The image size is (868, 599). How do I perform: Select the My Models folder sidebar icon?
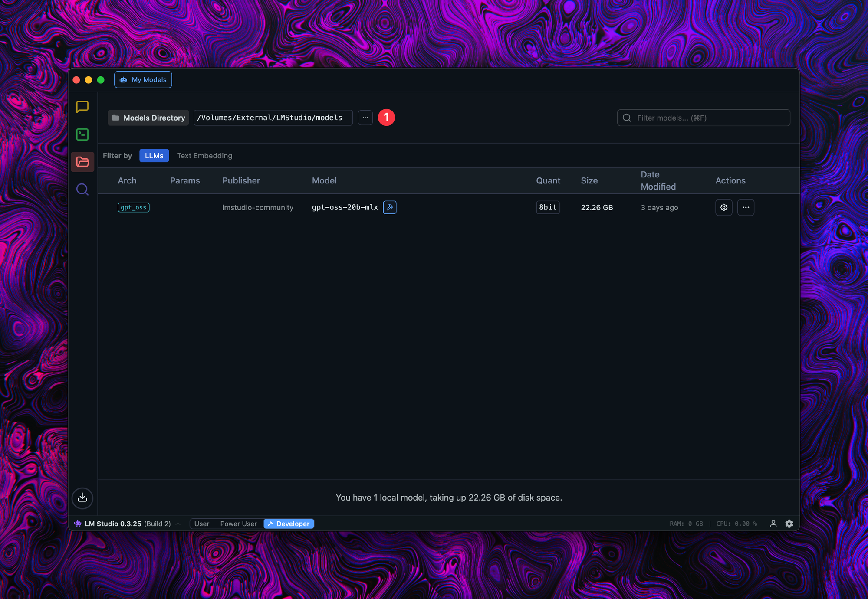[82, 162]
